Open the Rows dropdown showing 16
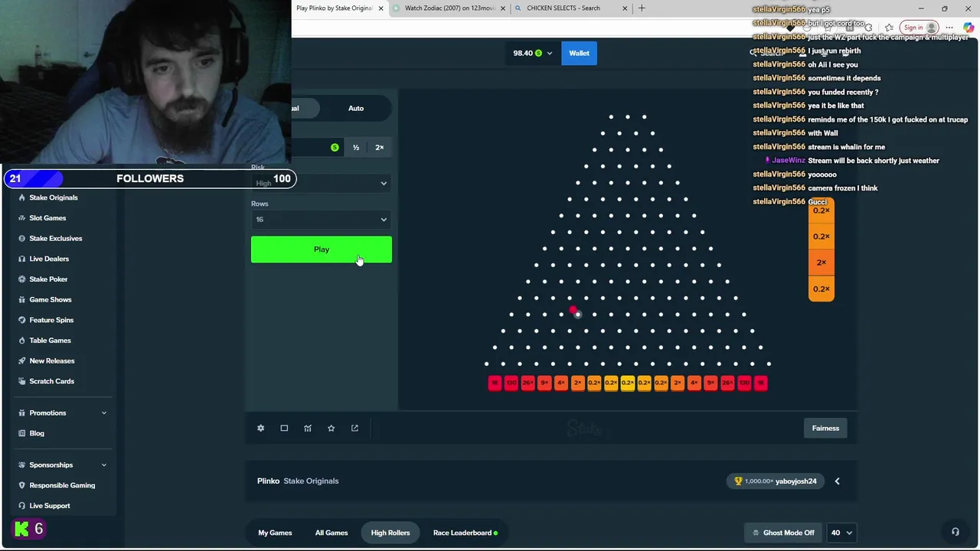This screenshot has height=551, width=980. pyautogui.click(x=321, y=220)
